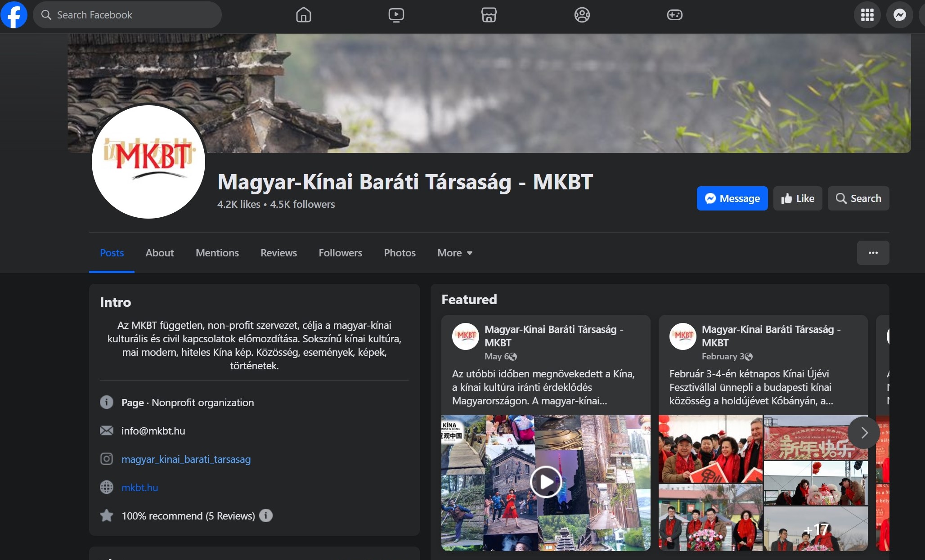Open the MKBT page profile picture
The image size is (925, 560).
(148, 162)
